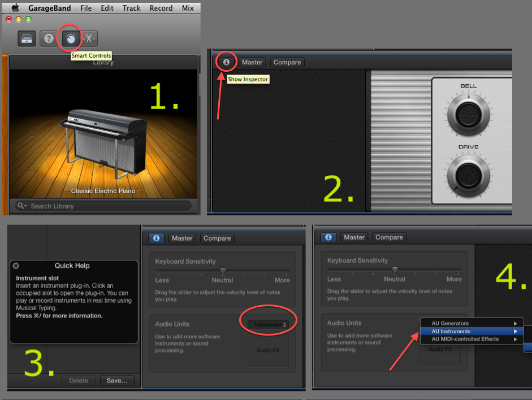Click the 'Classic Electric Piano' label
Viewport: 532px width, 400px height.
(103, 191)
